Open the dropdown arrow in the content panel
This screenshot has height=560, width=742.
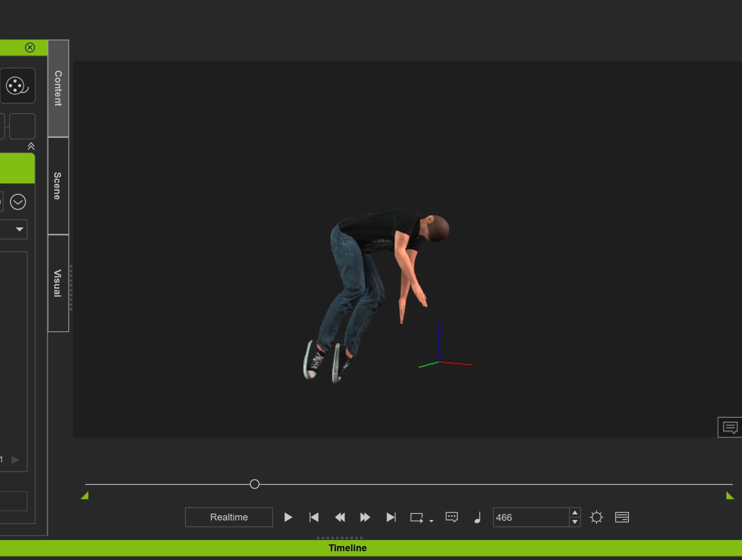[x=19, y=229]
